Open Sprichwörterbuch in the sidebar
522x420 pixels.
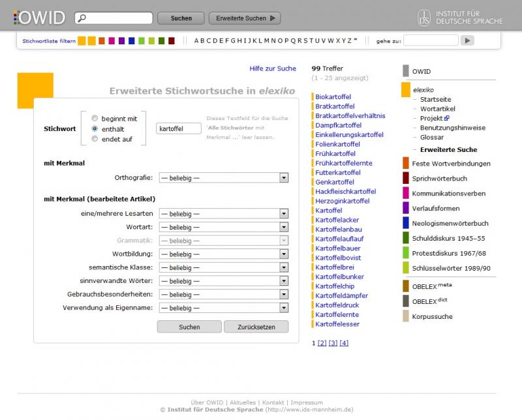(x=439, y=179)
